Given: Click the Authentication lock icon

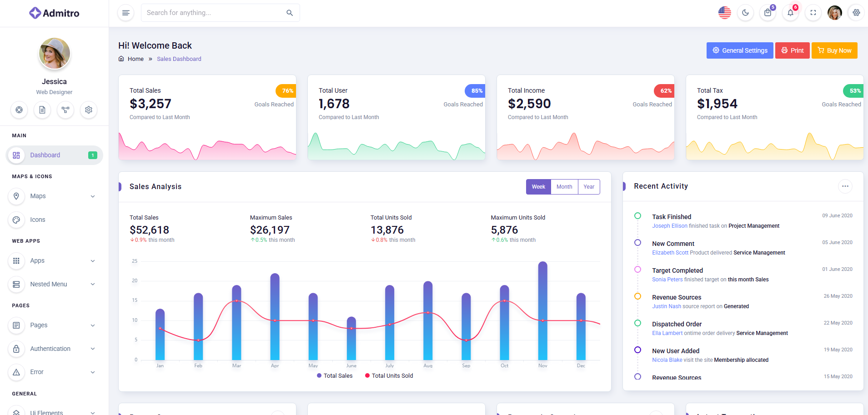Looking at the screenshot, I should point(16,349).
